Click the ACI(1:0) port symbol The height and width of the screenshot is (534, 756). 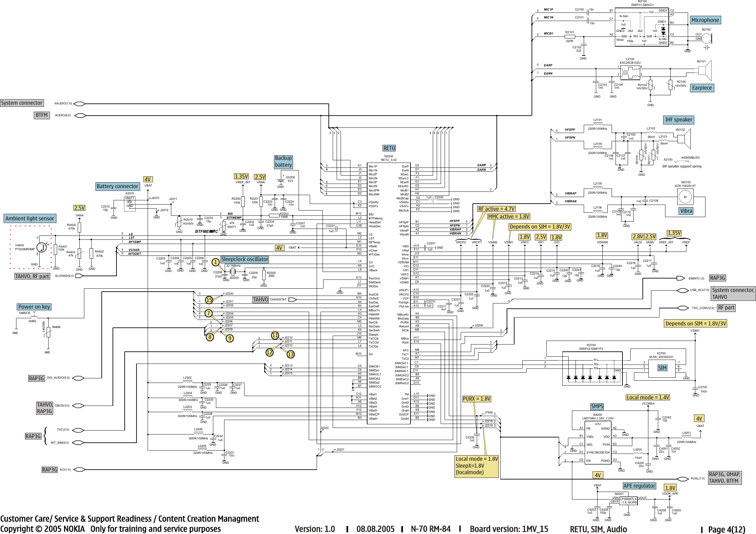(80, 470)
